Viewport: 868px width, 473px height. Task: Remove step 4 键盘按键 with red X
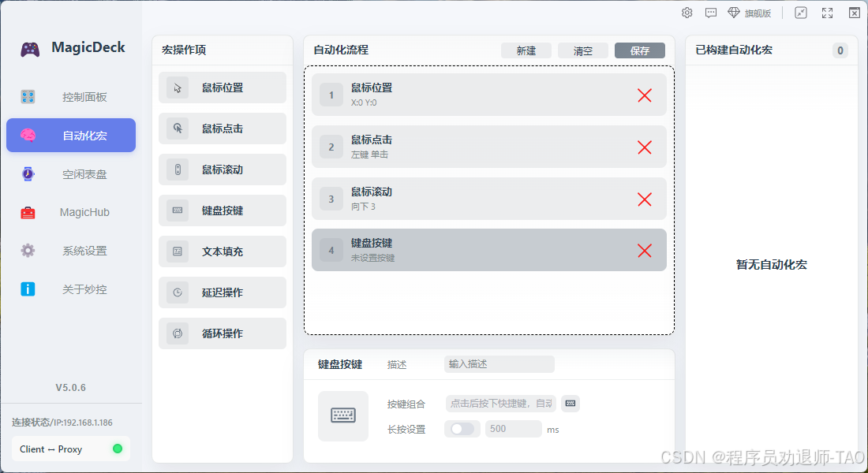pyautogui.click(x=645, y=251)
